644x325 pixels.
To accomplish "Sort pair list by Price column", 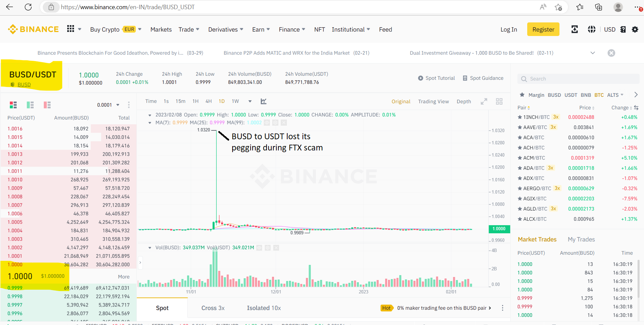I will [x=587, y=108].
